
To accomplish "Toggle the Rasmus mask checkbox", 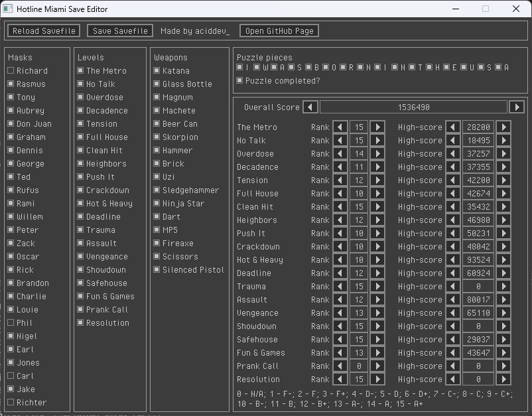I will click(x=11, y=84).
